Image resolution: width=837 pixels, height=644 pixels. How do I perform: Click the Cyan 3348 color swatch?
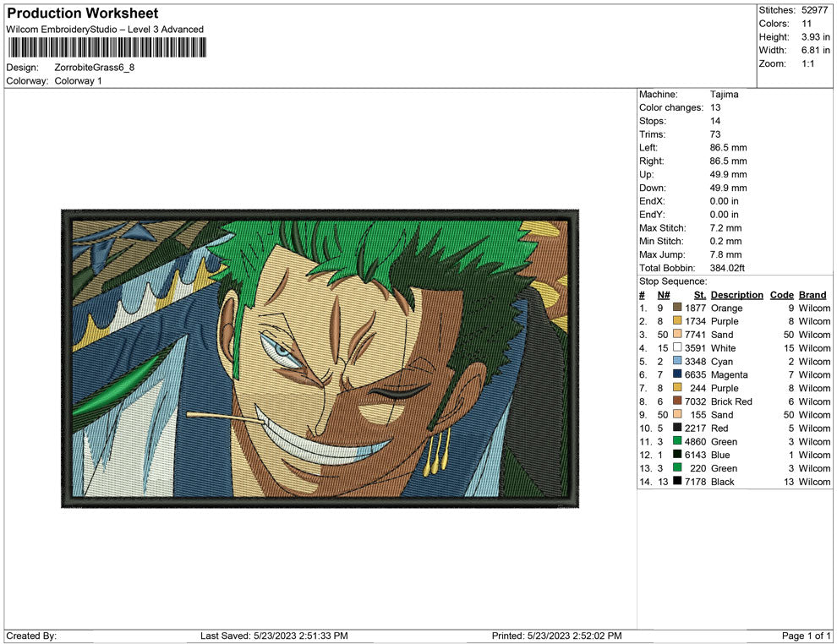click(x=677, y=361)
